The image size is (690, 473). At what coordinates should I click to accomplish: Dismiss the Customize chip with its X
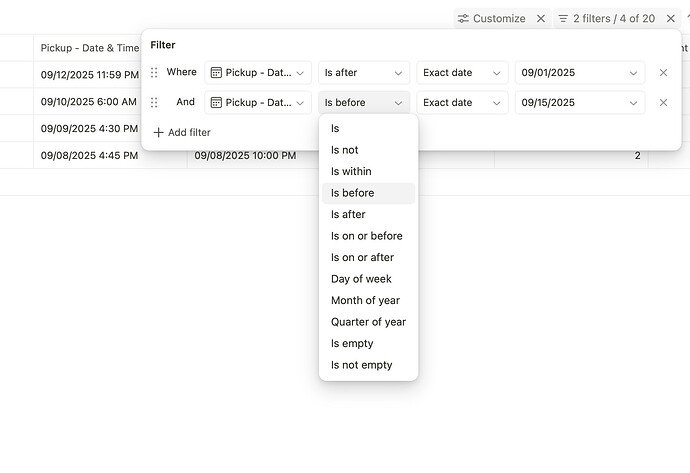(x=541, y=18)
